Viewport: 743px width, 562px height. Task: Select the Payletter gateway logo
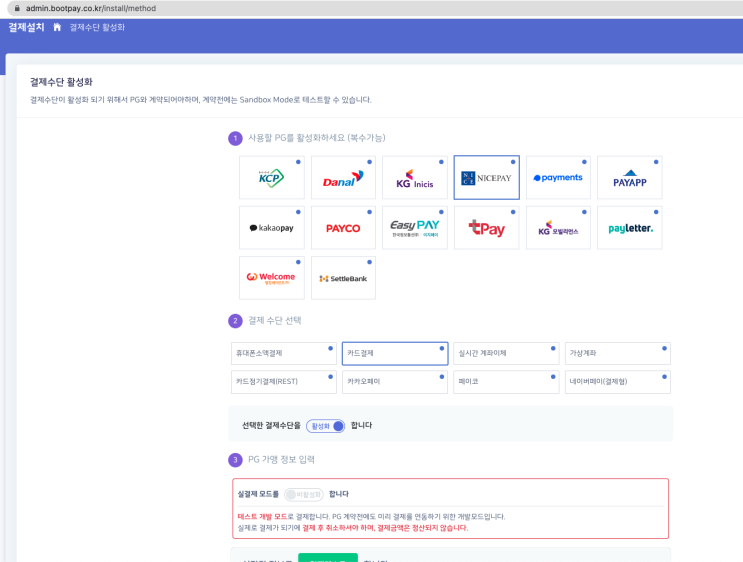coord(629,228)
